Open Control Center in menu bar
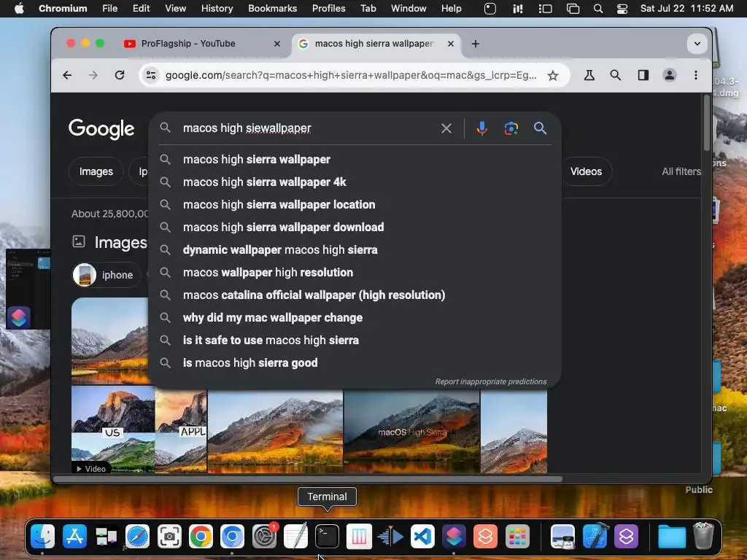 [622, 9]
